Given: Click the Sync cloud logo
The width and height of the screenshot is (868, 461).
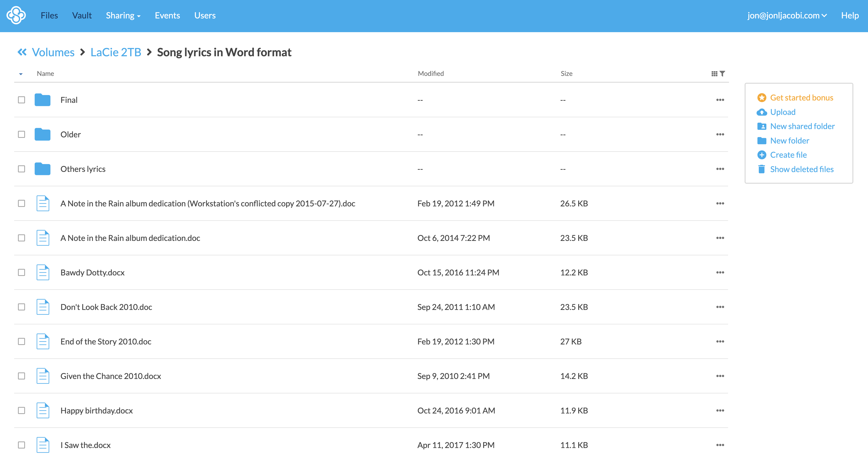Looking at the screenshot, I should click(x=16, y=16).
